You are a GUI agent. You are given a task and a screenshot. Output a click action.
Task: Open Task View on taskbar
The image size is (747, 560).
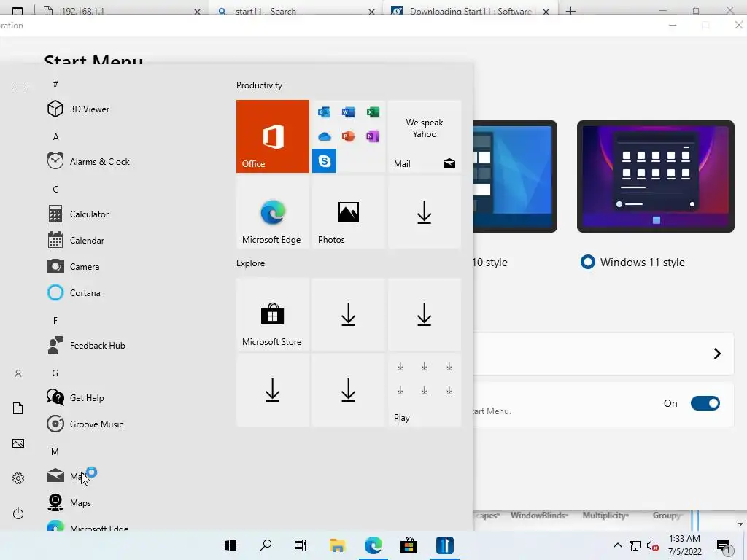(301, 545)
